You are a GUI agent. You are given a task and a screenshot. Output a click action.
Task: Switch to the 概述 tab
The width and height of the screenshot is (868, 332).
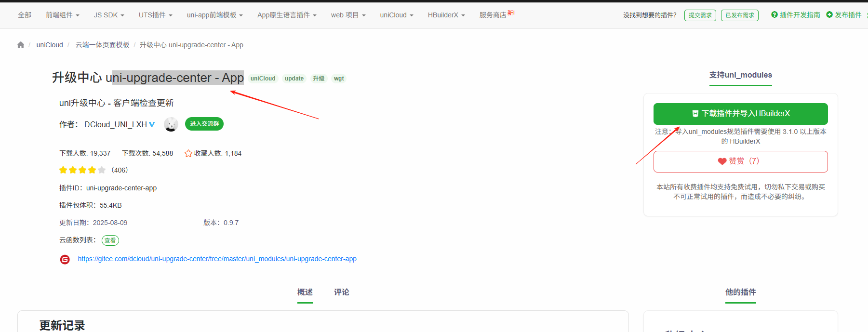tap(305, 292)
